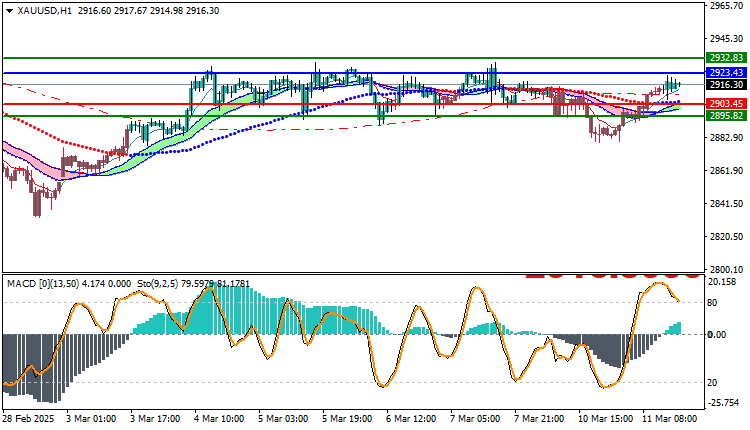
Task: Select the 2923.43 blue price label
Action: click(726, 73)
